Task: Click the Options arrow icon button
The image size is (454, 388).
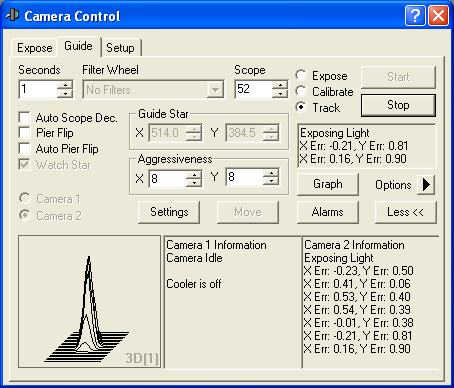Action: 426,184
